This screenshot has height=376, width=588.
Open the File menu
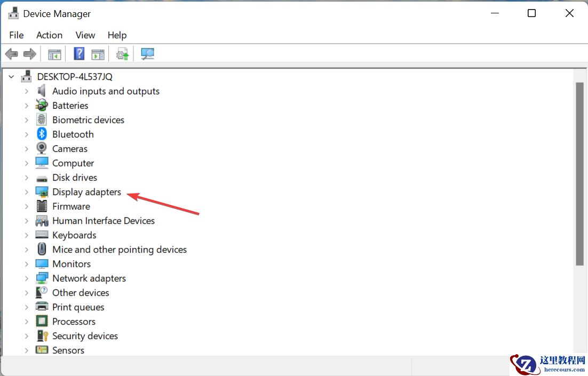pos(17,35)
